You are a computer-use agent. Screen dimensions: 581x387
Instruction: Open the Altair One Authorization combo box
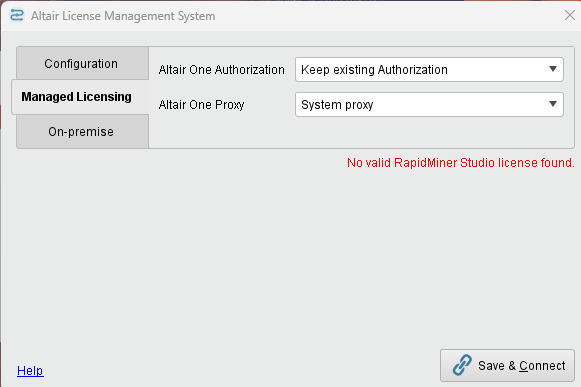(429, 69)
